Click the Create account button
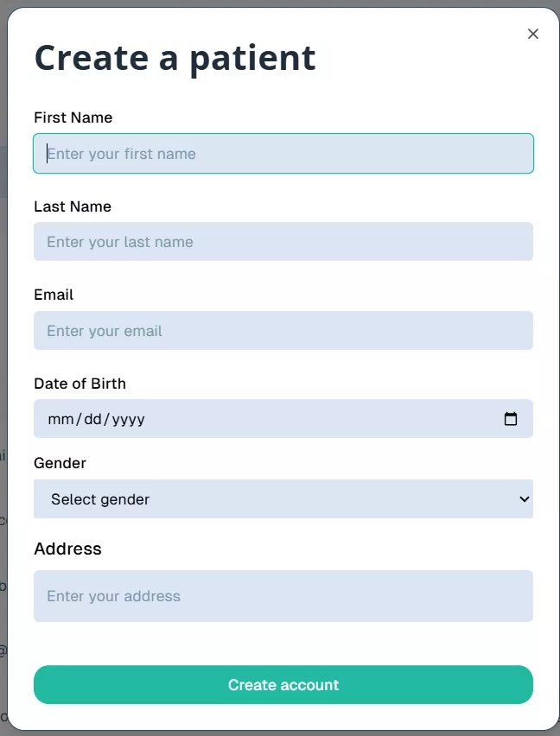Viewport: 560px width, 736px height. pyautogui.click(x=283, y=684)
